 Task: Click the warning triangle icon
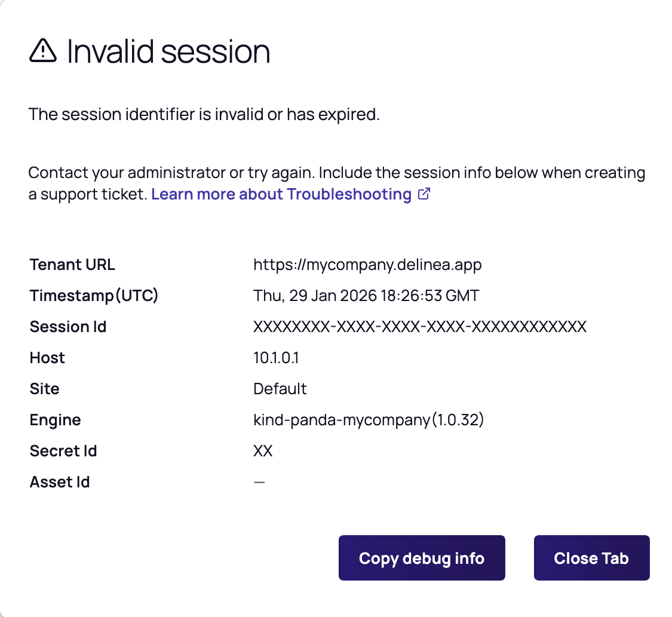(43, 50)
